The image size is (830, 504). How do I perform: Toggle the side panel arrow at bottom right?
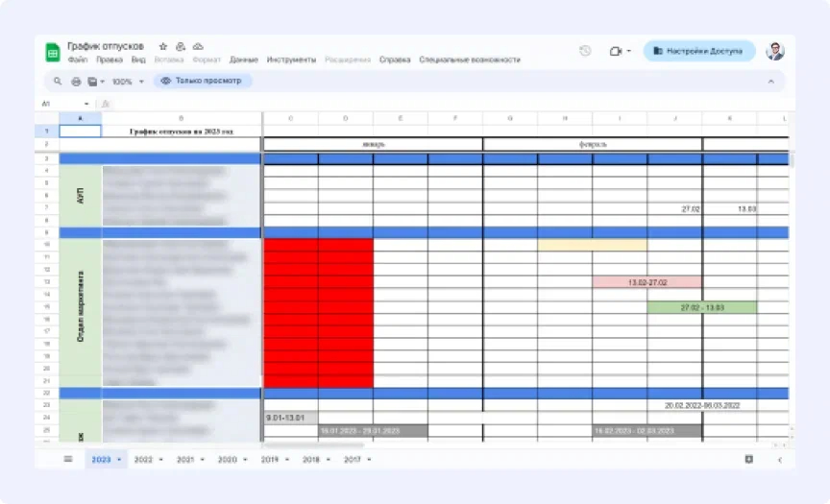click(780, 460)
